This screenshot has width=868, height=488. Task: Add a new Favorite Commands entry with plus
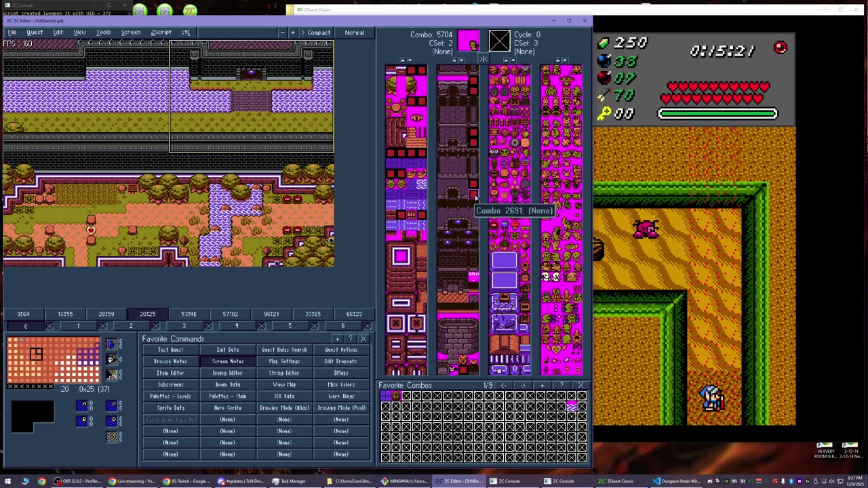click(x=337, y=339)
